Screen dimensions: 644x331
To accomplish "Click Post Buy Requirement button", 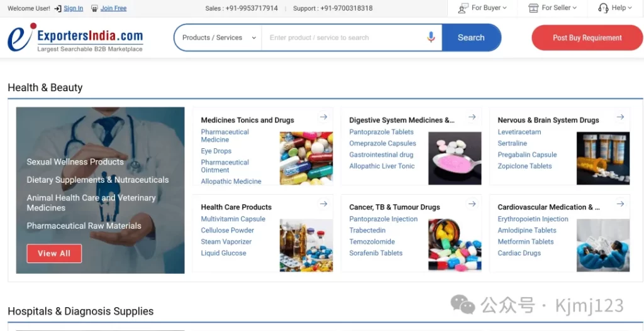I will click(x=587, y=38).
